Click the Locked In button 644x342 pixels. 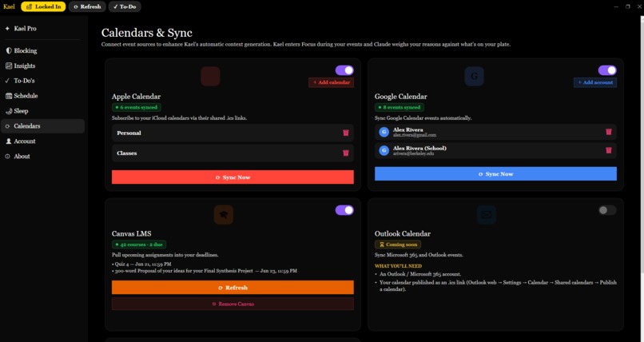(43, 6)
